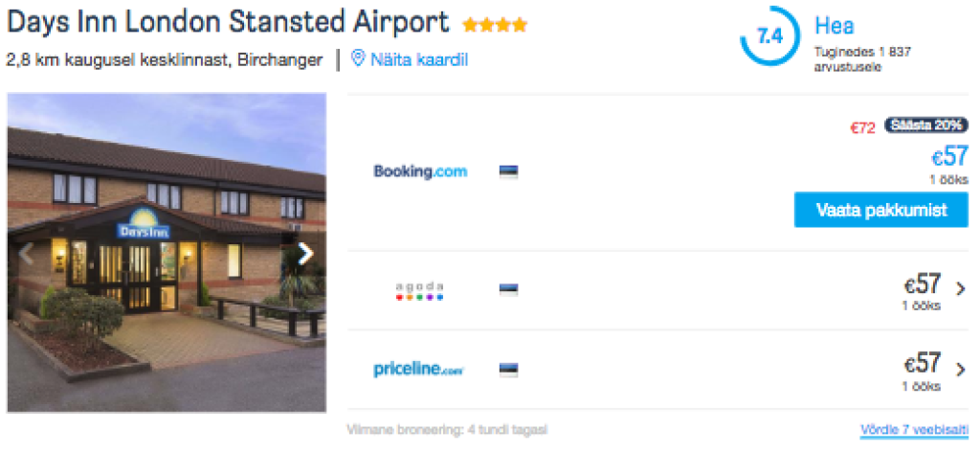Screen dimensions: 980x453
Task: Click the four-star rating icons
Action: tap(494, 24)
